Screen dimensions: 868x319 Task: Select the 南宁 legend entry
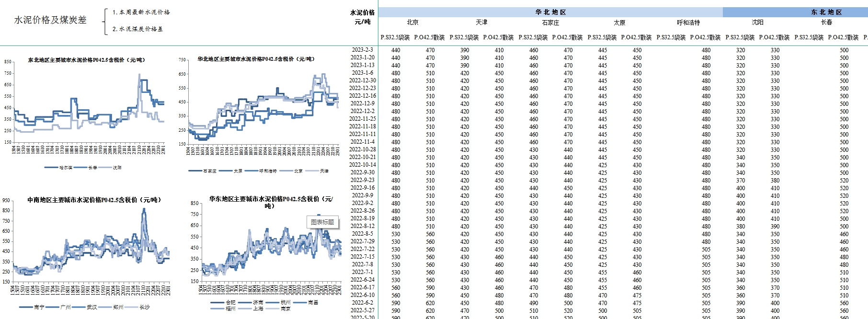pos(39,307)
